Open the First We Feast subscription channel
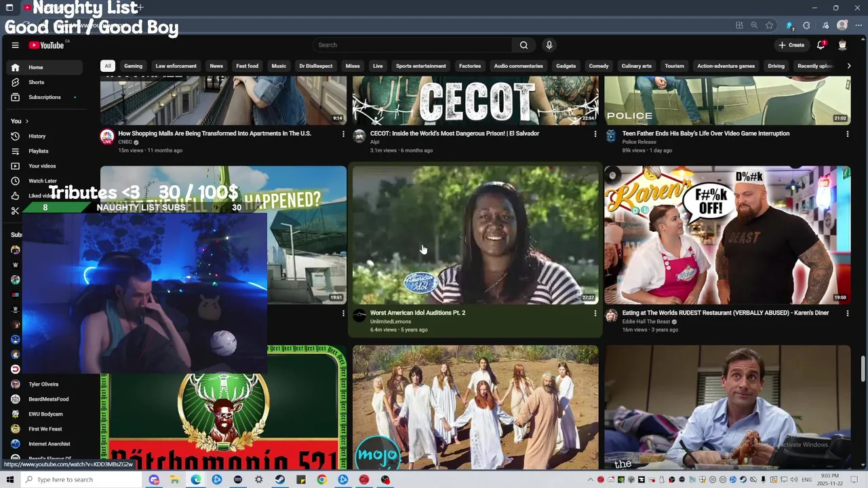The image size is (868, 488). click(x=44, y=429)
